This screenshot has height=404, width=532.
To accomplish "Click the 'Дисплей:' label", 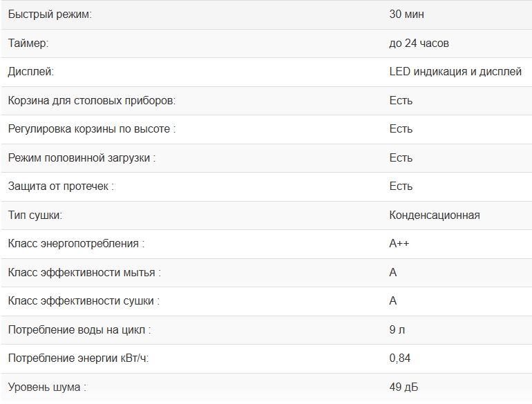I will [x=30, y=72].
